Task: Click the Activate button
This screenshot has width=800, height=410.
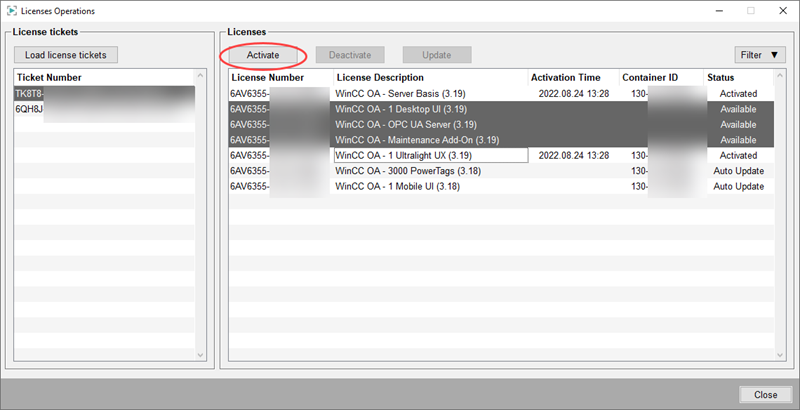Action: point(263,55)
